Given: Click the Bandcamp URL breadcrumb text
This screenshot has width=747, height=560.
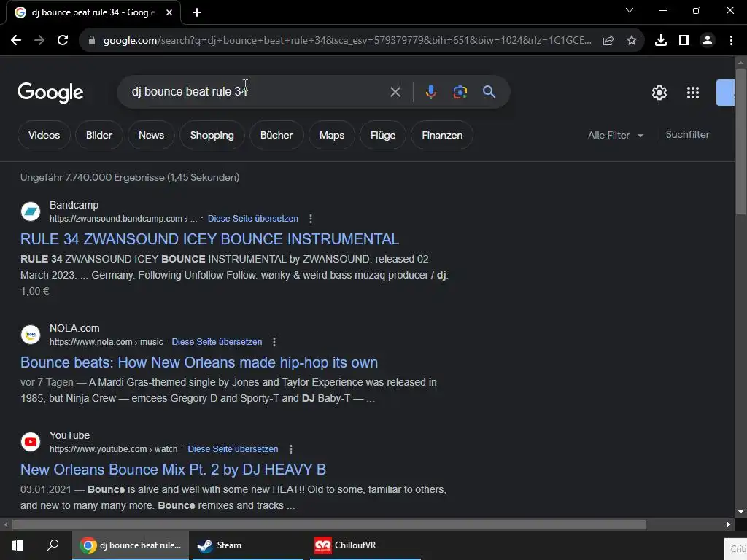Looking at the screenshot, I should [x=123, y=219].
